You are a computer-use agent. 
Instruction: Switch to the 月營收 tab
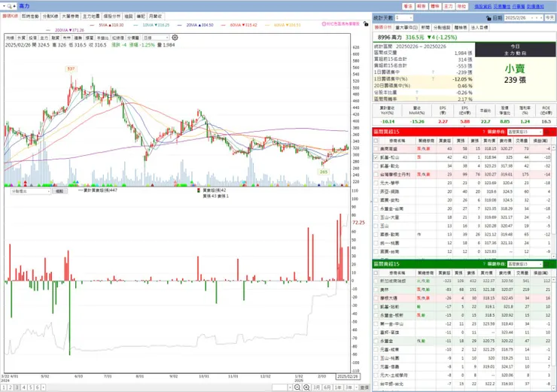click(155, 17)
